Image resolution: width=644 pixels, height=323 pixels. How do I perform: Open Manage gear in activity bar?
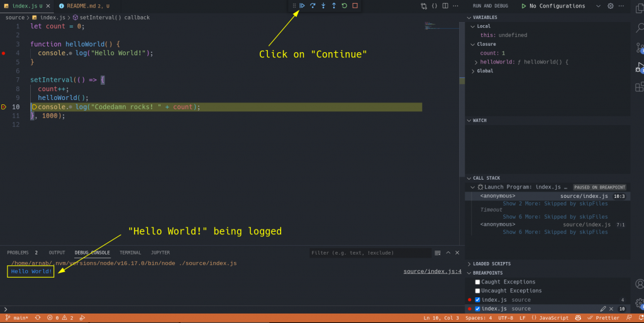pos(640,304)
